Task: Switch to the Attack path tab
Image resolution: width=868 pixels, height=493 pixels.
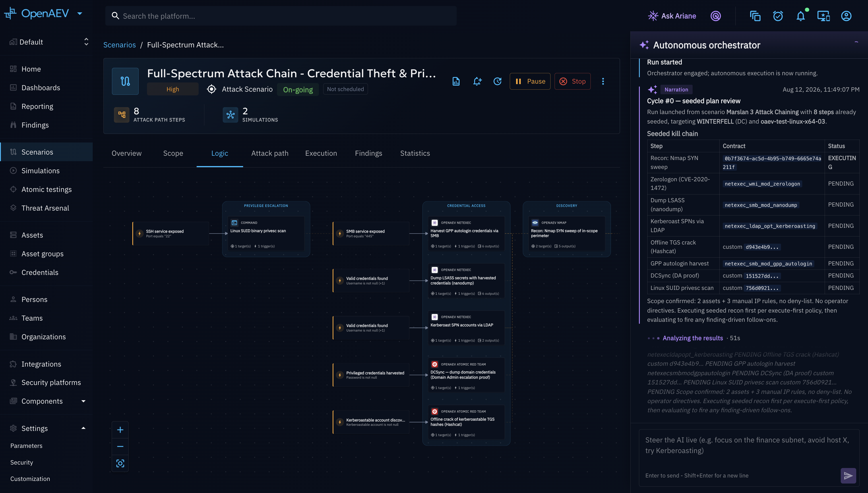Action: (x=270, y=153)
